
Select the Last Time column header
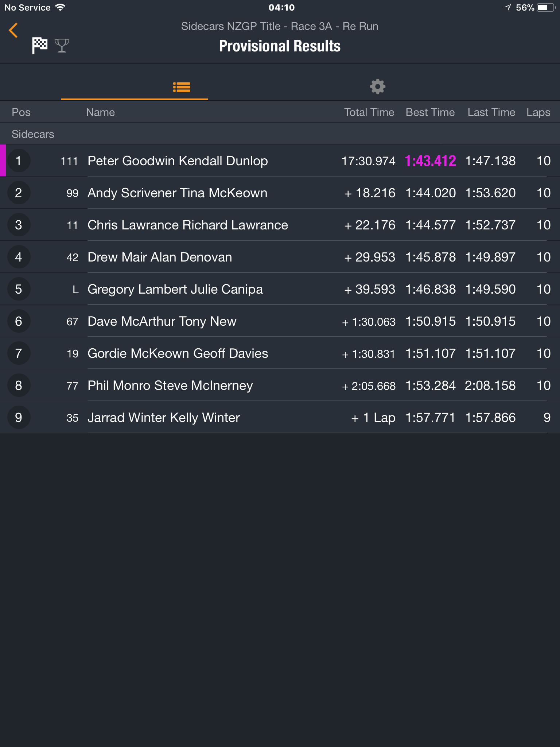[x=491, y=112]
